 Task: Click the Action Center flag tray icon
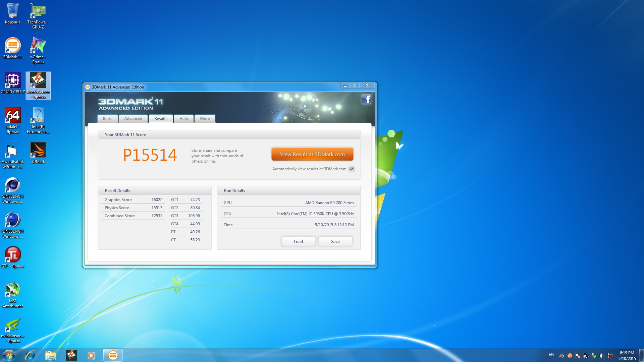pyautogui.click(x=578, y=356)
